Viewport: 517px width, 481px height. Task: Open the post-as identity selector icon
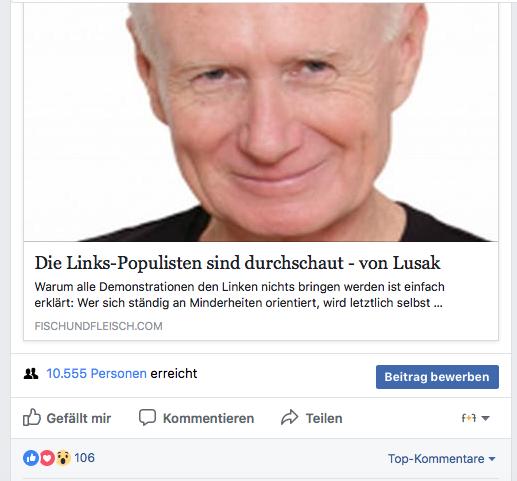[x=468, y=418]
